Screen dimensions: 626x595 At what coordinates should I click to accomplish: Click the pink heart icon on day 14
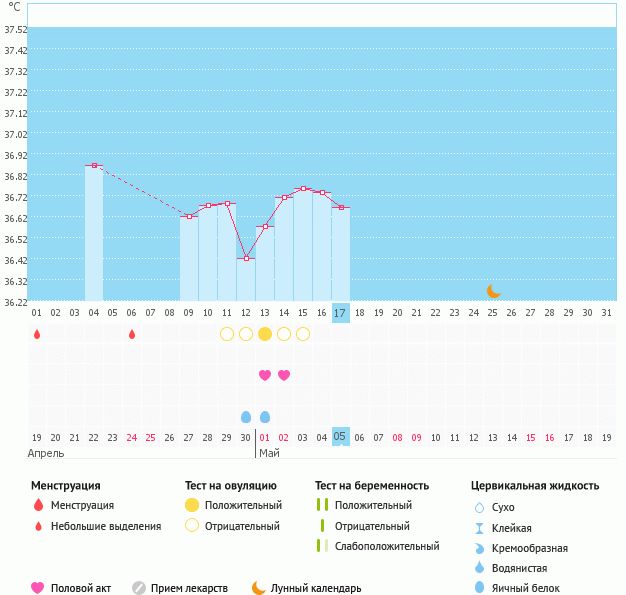(284, 375)
